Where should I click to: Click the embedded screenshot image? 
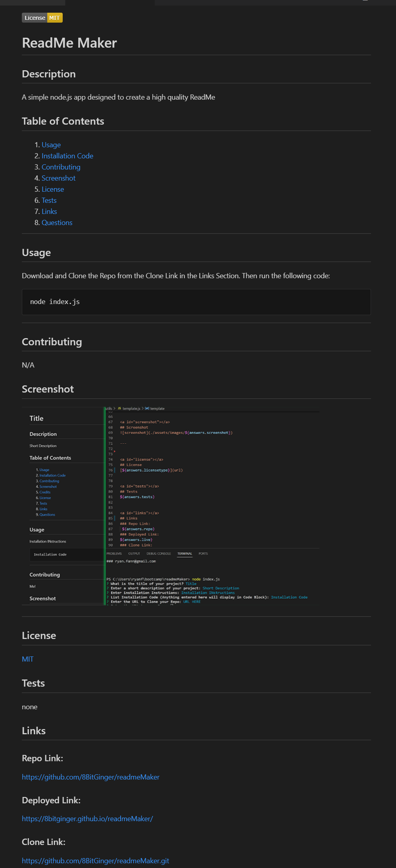point(171,506)
